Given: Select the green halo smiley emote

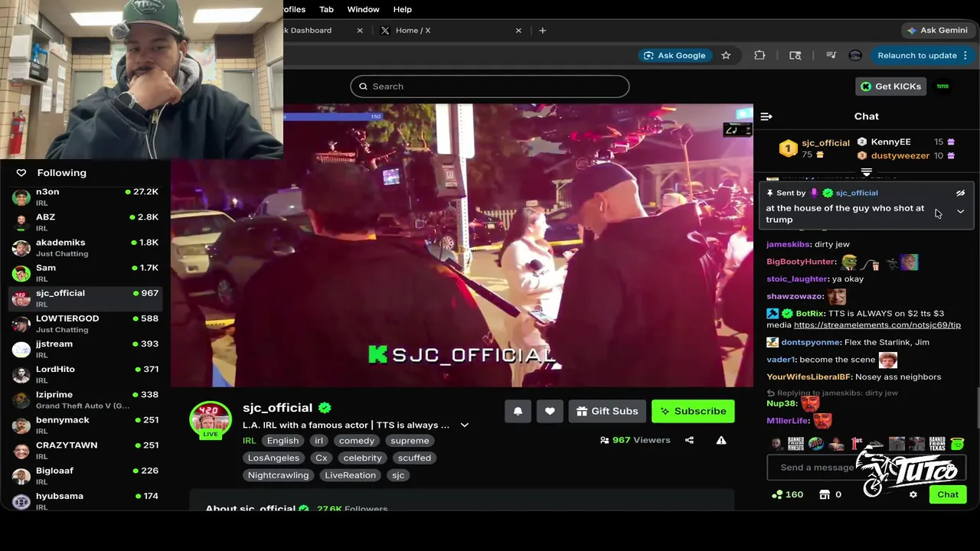Looking at the screenshot, I should [957, 444].
